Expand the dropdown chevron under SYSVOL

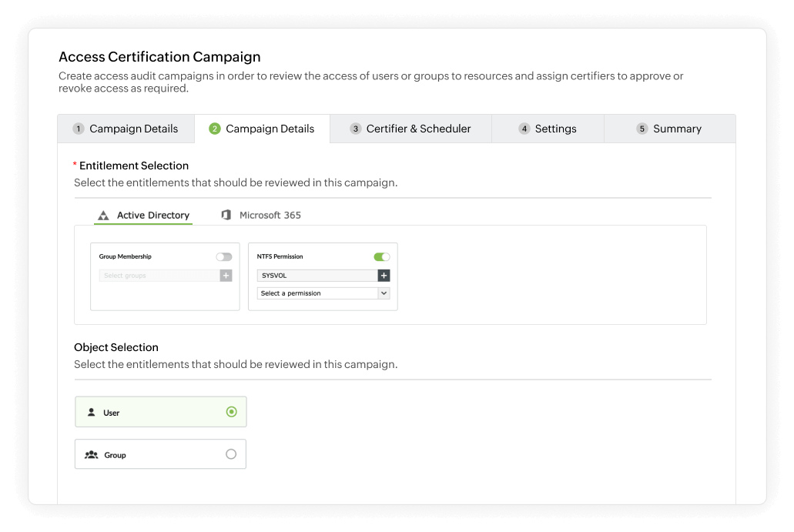pyautogui.click(x=383, y=293)
